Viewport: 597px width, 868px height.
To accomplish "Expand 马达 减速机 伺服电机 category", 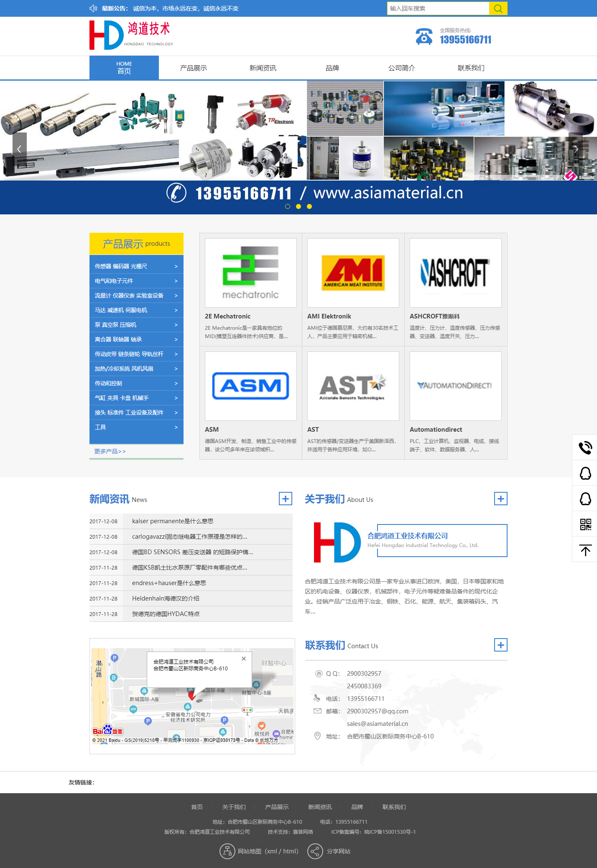I will pyautogui.click(x=136, y=310).
